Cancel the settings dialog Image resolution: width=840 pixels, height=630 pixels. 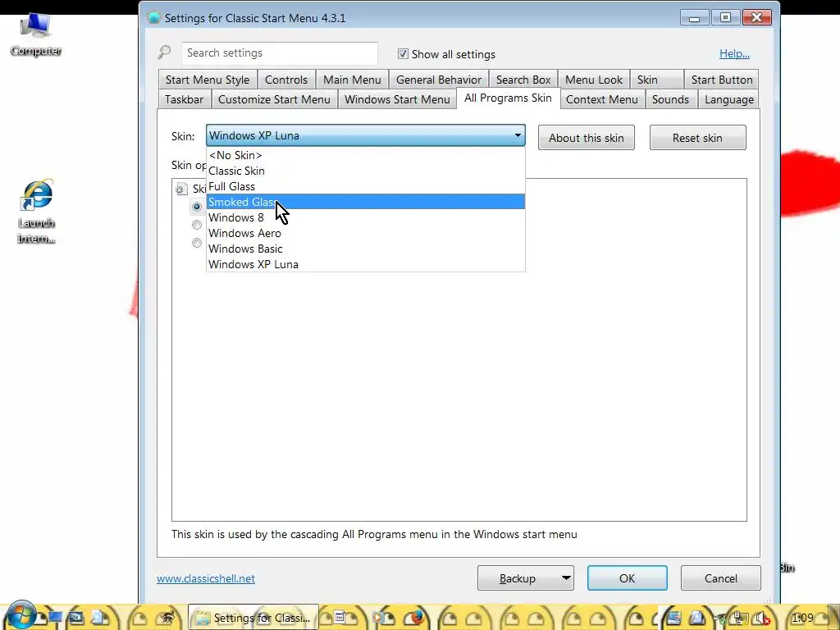coord(720,578)
